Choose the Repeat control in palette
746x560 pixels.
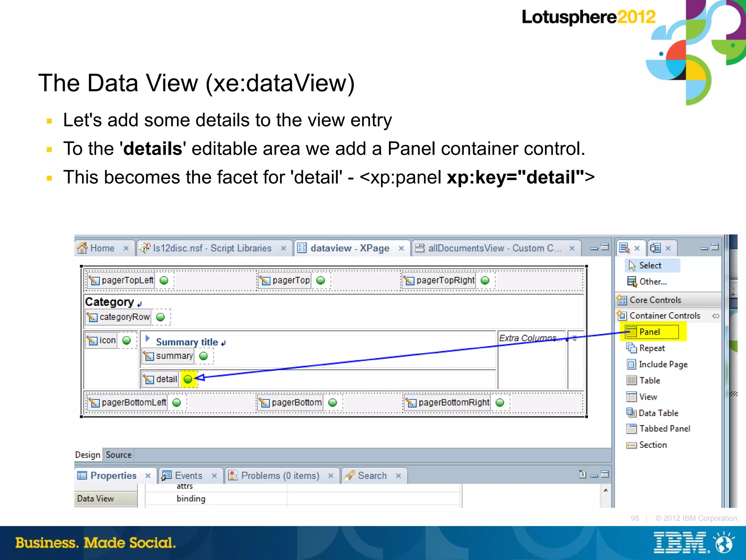tap(645, 348)
